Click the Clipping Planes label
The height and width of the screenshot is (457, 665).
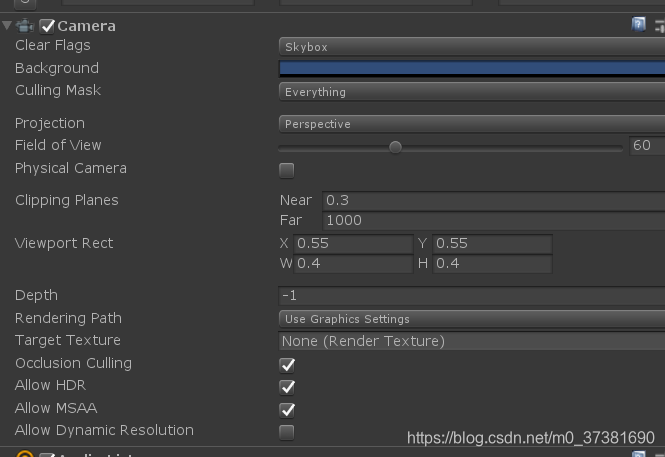tap(67, 201)
